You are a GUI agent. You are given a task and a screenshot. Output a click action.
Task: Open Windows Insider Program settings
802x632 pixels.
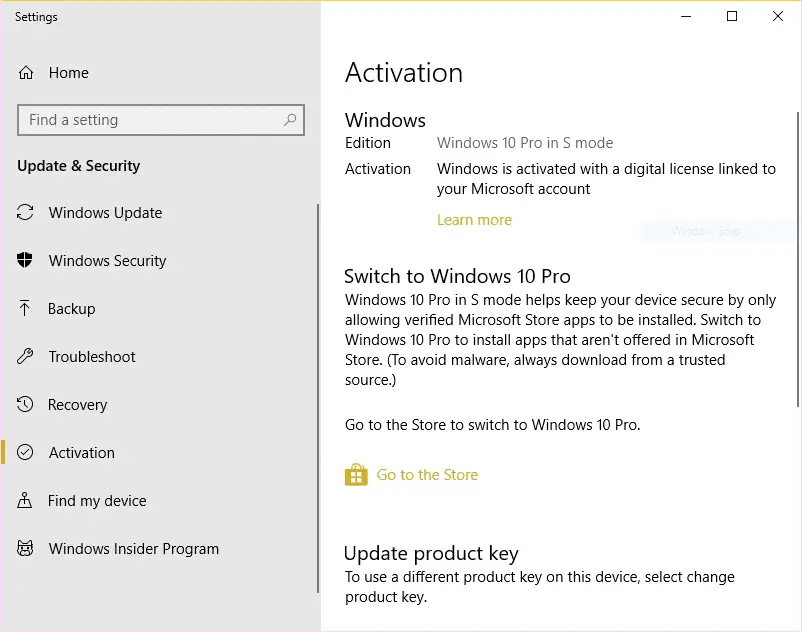134,549
